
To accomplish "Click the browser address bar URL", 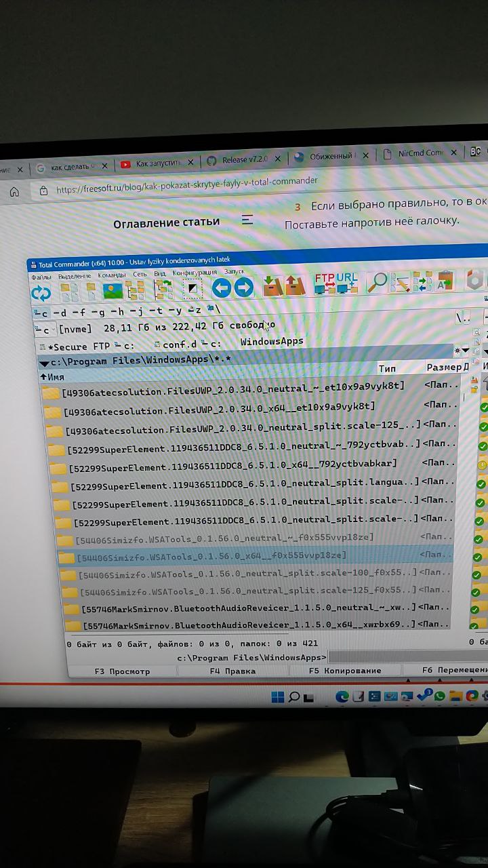I will (x=187, y=186).
